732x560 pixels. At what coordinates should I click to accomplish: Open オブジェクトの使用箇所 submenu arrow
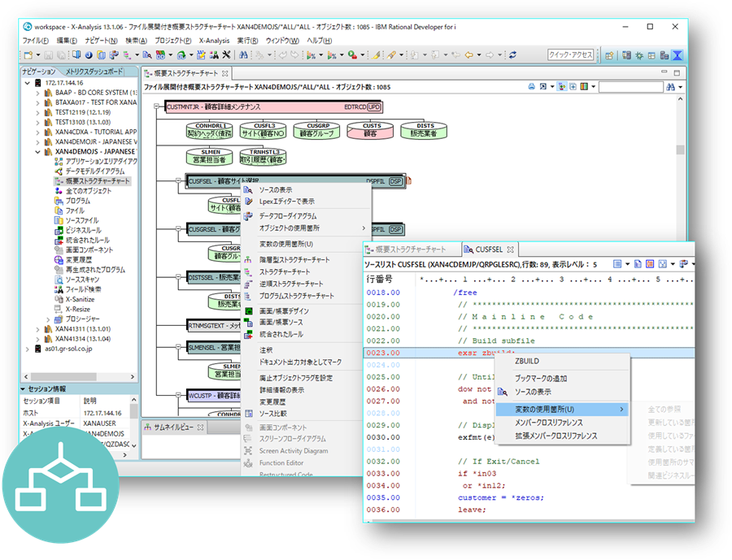point(364,228)
